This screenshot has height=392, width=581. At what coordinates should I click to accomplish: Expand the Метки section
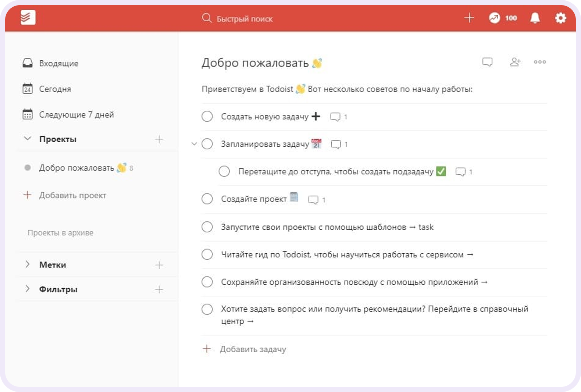27,264
